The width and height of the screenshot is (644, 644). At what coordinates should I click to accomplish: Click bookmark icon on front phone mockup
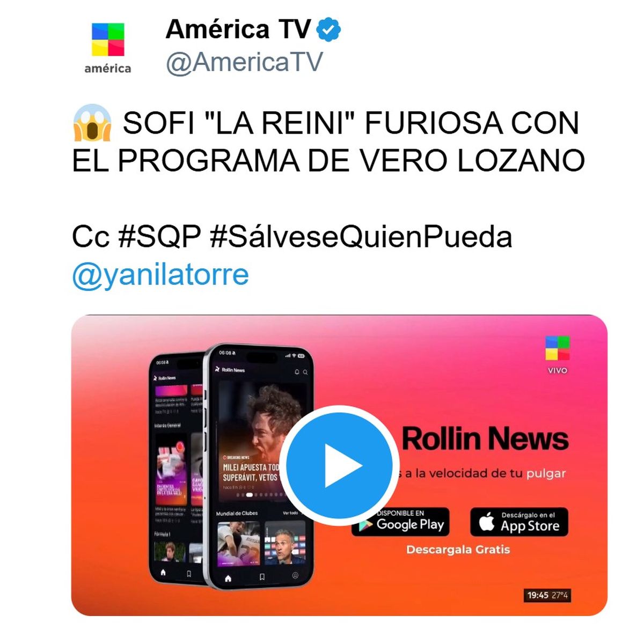pos(262,577)
